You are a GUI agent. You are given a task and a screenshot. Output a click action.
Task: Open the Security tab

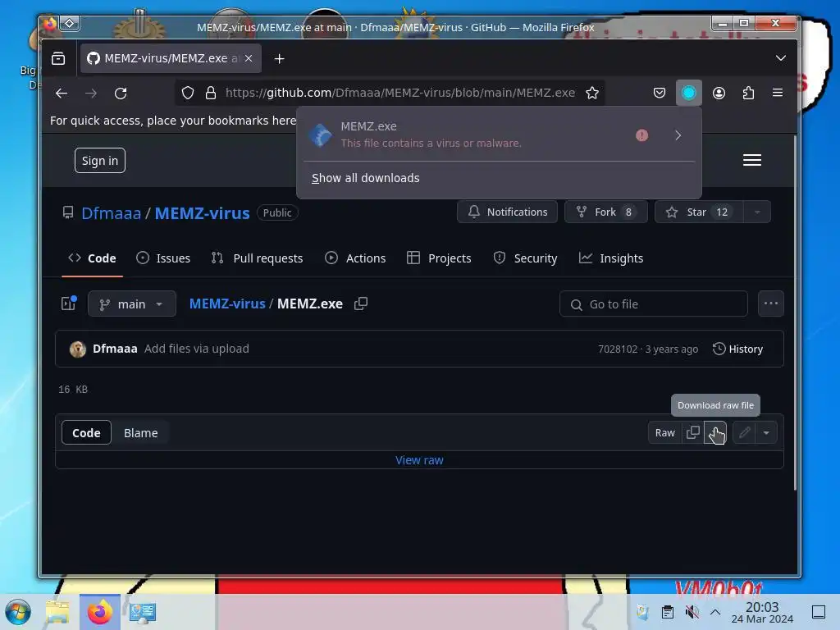pos(525,258)
